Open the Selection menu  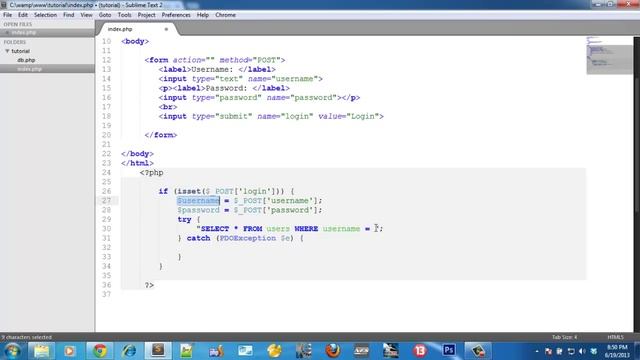click(45, 15)
